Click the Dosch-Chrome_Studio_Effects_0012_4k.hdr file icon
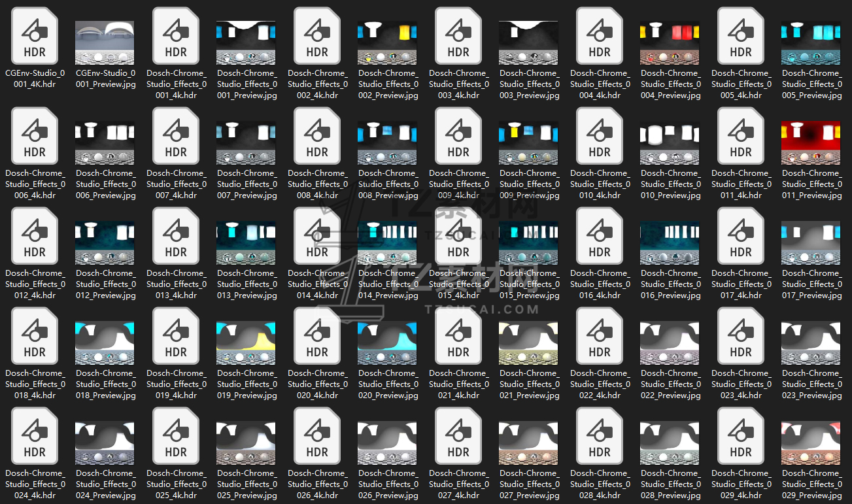Viewport: 852px width, 504px height. 35,236
